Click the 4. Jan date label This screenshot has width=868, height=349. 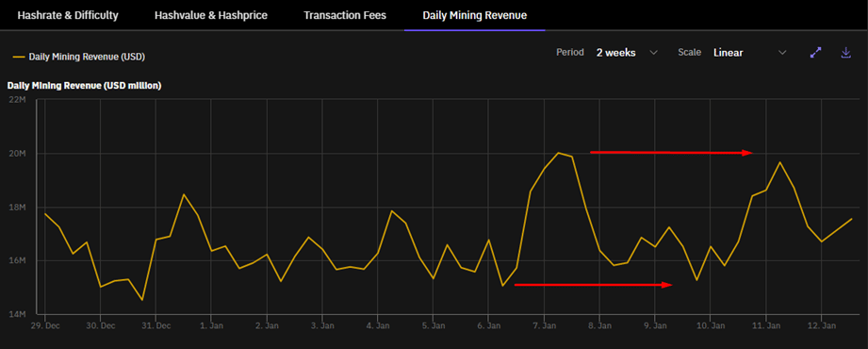pos(378,325)
